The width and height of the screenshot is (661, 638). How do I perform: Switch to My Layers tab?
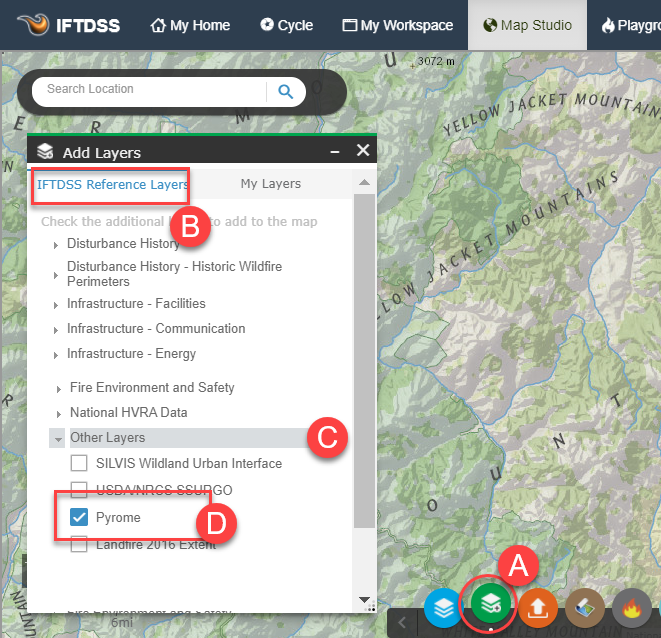pos(271,183)
